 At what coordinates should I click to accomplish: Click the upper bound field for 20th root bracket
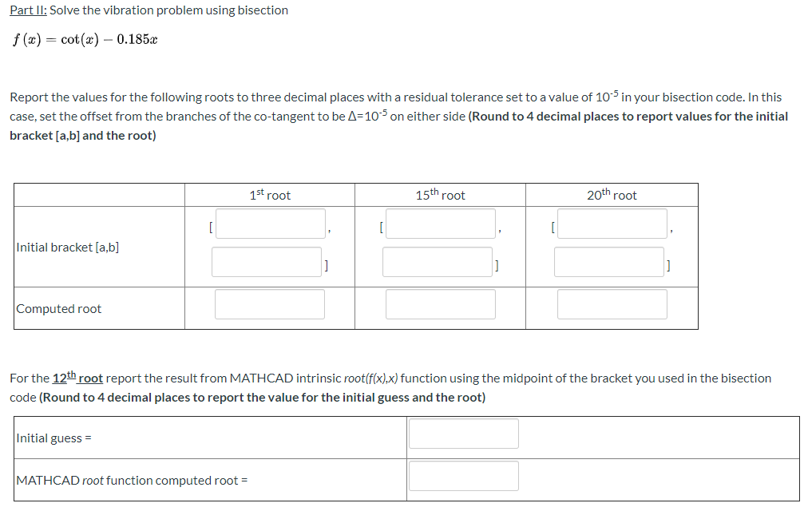608,261
